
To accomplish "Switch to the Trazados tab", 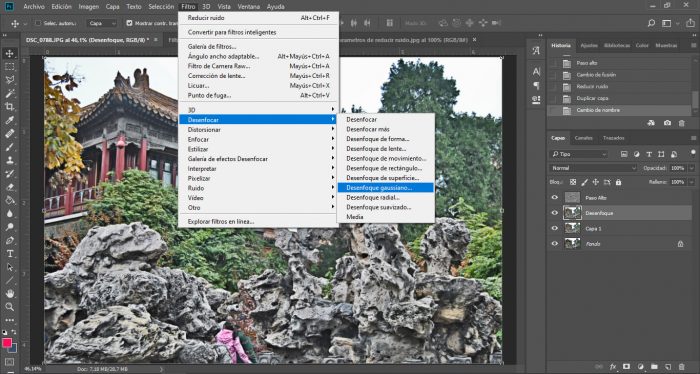I will [614, 138].
